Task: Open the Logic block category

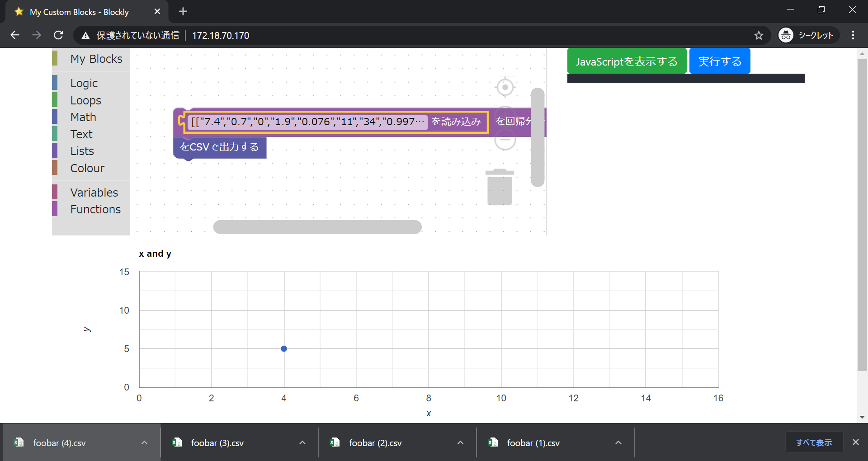Action: (84, 83)
